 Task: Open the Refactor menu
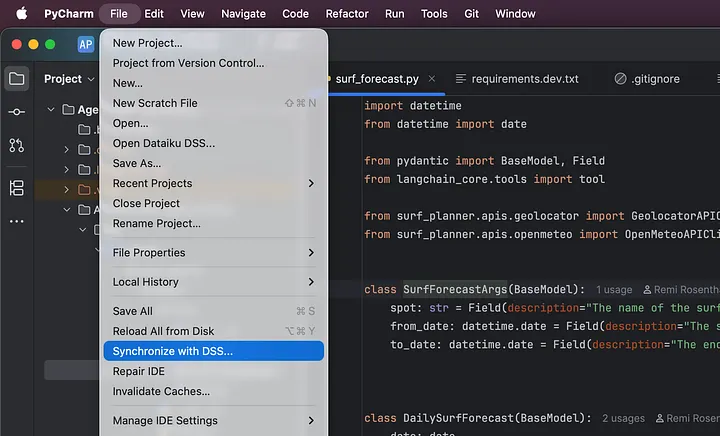tap(347, 14)
